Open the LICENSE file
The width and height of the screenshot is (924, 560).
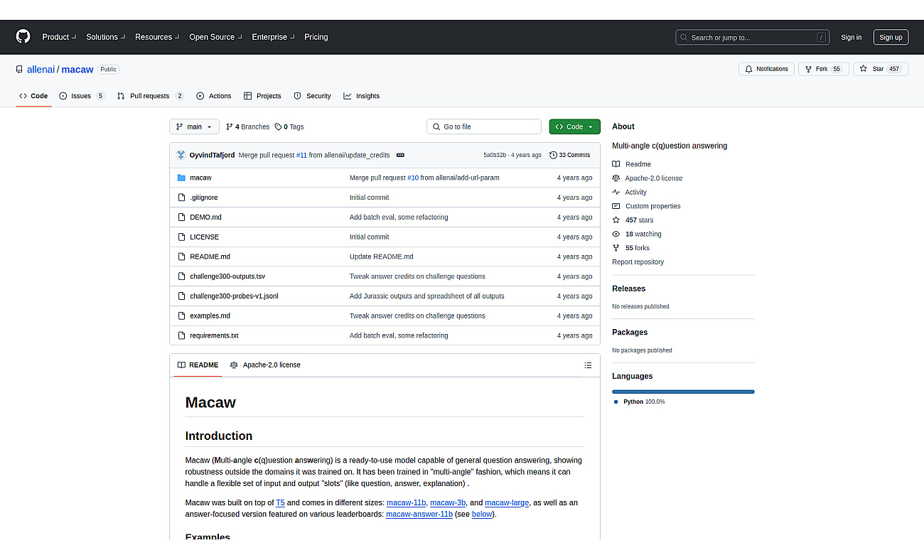pos(204,237)
